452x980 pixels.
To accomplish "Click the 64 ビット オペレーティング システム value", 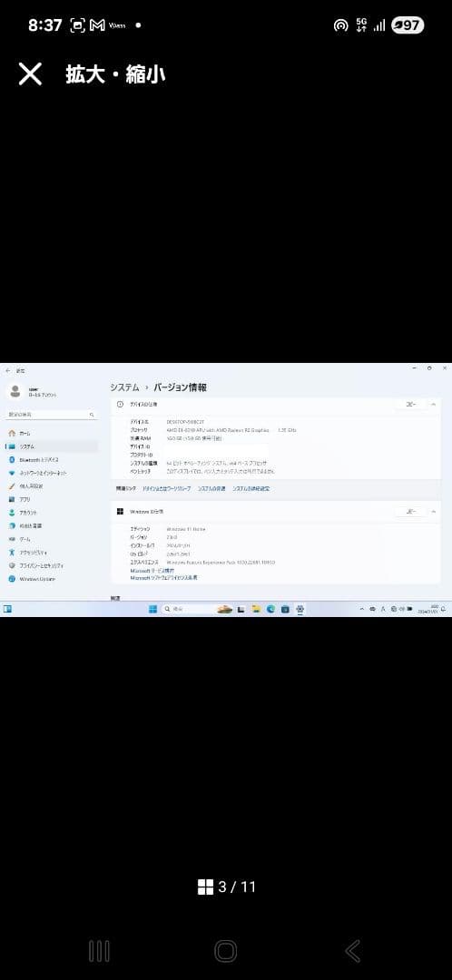I will (216, 463).
